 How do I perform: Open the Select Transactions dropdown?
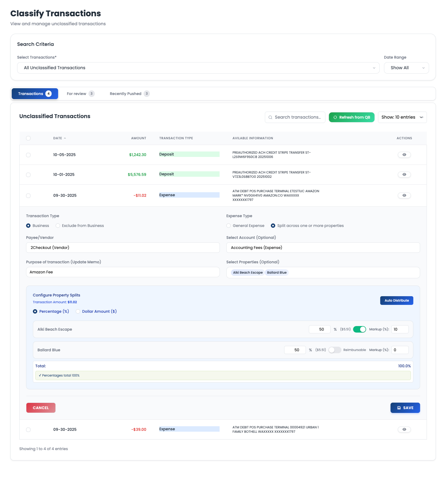[198, 68]
